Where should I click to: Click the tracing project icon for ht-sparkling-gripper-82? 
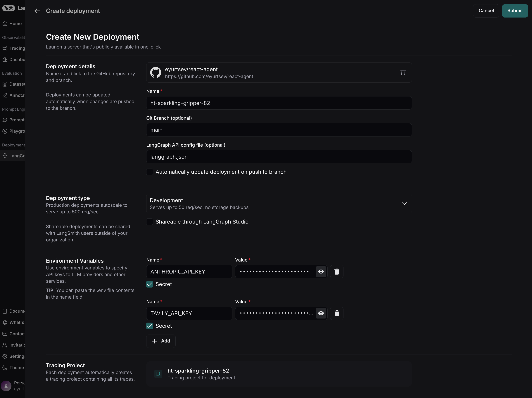click(158, 374)
